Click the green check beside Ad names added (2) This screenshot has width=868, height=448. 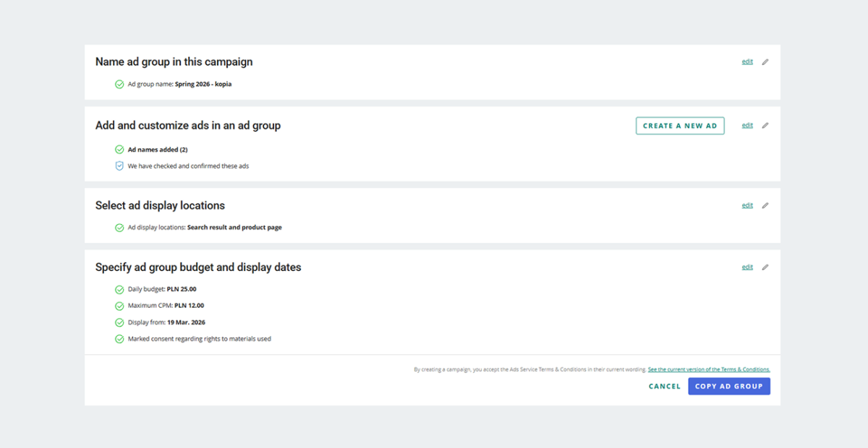click(119, 150)
